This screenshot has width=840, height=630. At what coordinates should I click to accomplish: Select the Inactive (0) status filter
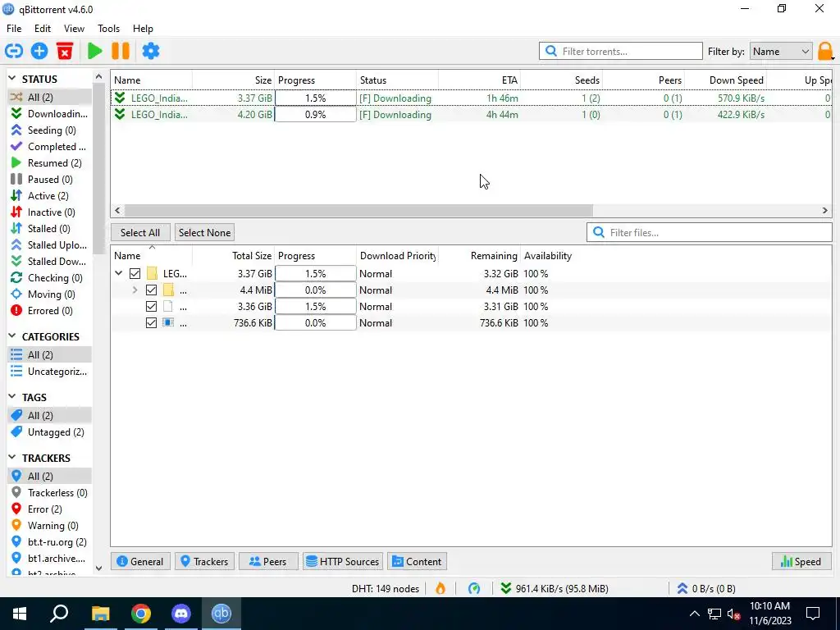click(x=50, y=212)
